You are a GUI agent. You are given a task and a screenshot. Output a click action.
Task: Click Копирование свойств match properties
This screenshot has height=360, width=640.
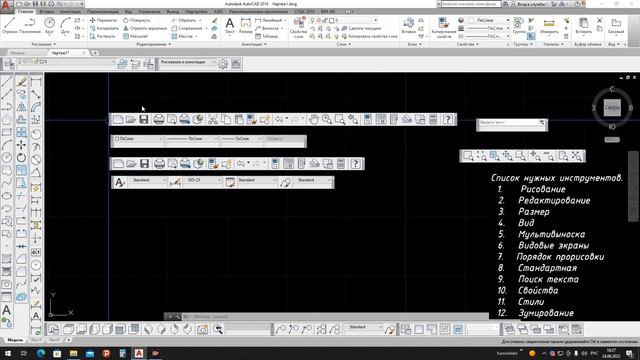[x=443, y=28]
